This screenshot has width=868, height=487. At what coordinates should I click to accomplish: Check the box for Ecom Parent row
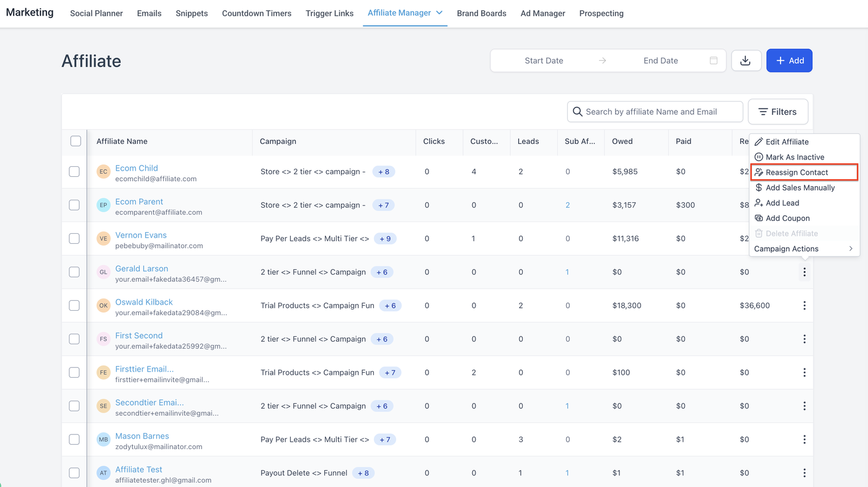pos(74,205)
